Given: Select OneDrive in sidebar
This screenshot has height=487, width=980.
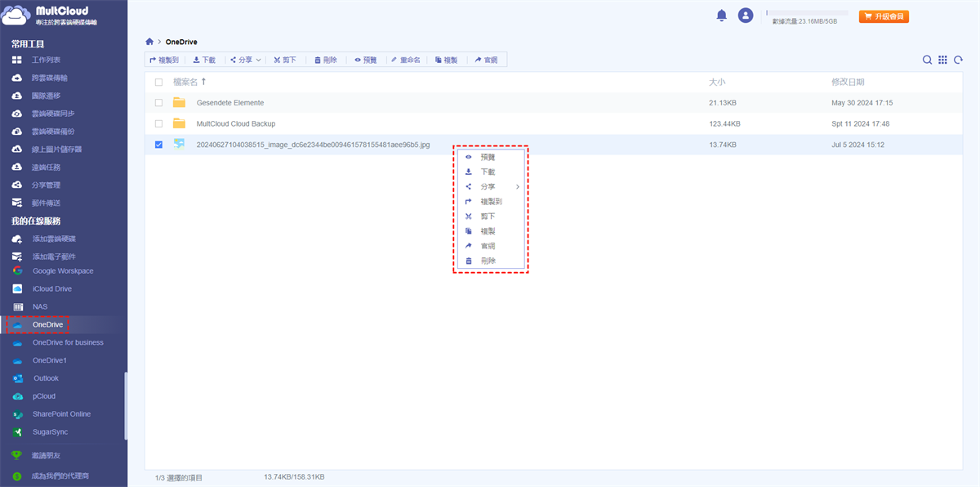Looking at the screenshot, I should [47, 324].
